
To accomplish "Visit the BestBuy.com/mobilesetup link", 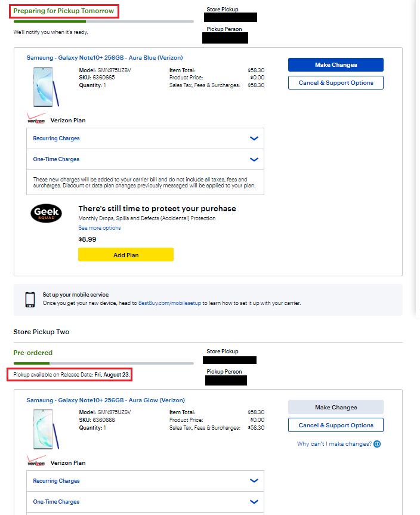I will point(169,303).
